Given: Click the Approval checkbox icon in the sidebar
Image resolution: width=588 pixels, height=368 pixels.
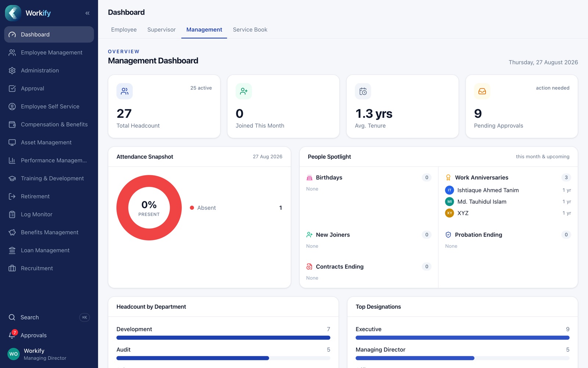Looking at the screenshot, I should [x=12, y=89].
